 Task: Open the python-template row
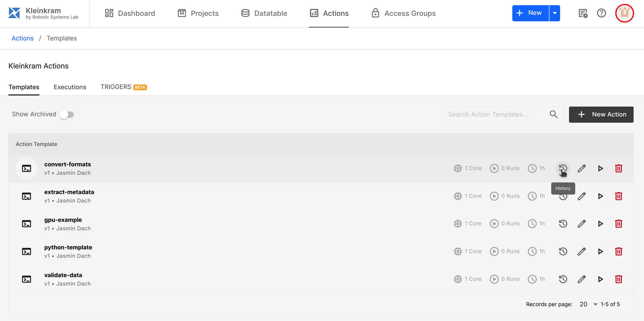click(x=68, y=247)
